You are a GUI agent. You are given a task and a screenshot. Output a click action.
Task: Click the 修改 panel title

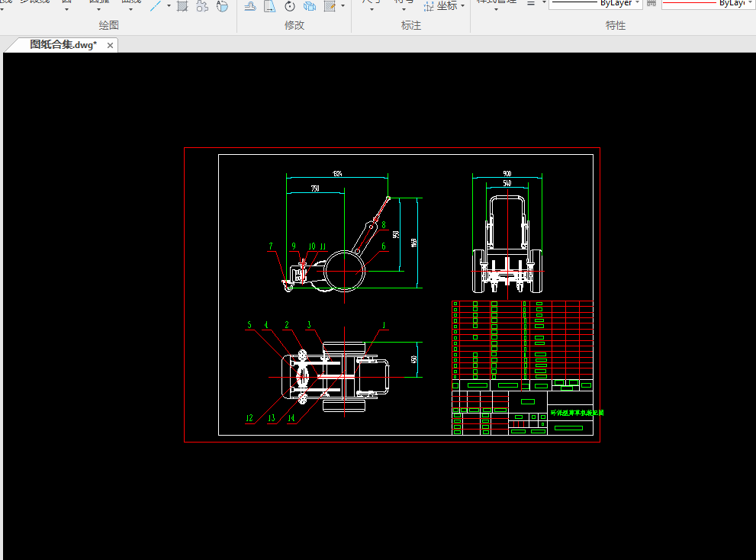point(294,25)
